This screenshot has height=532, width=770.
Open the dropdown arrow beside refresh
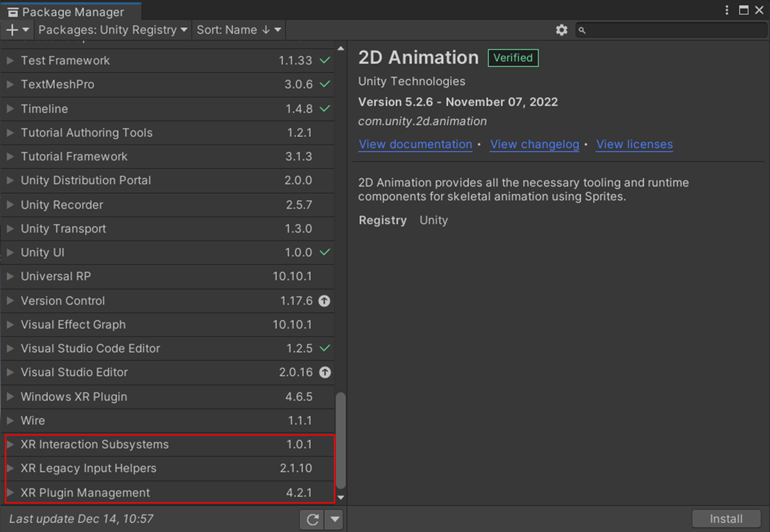(335, 519)
